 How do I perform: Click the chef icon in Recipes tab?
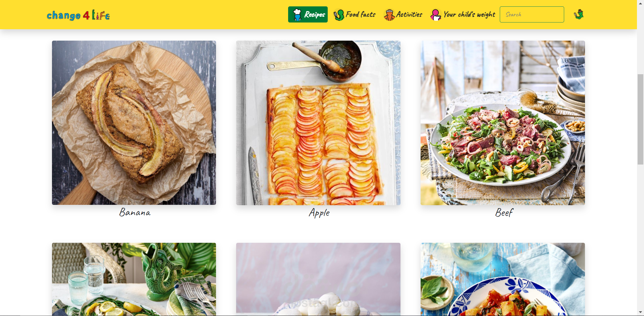coord(297,15)
